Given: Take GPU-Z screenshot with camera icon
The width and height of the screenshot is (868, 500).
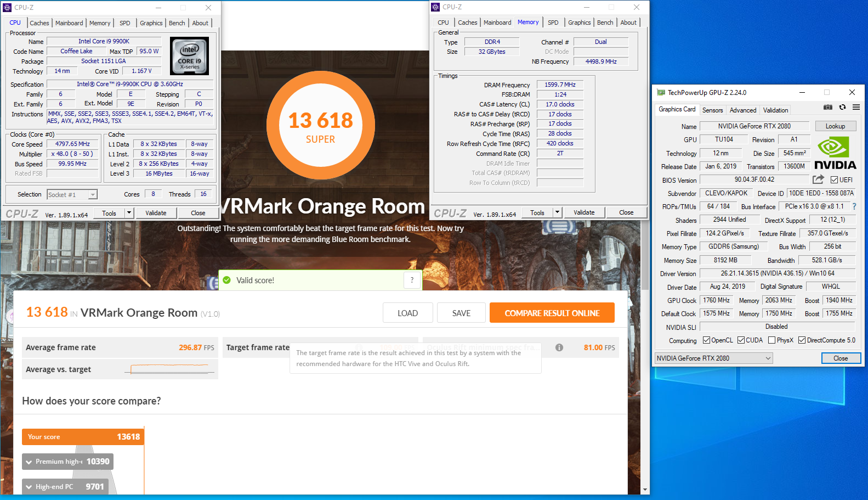Looking at the screenshot, I should 828,108.
